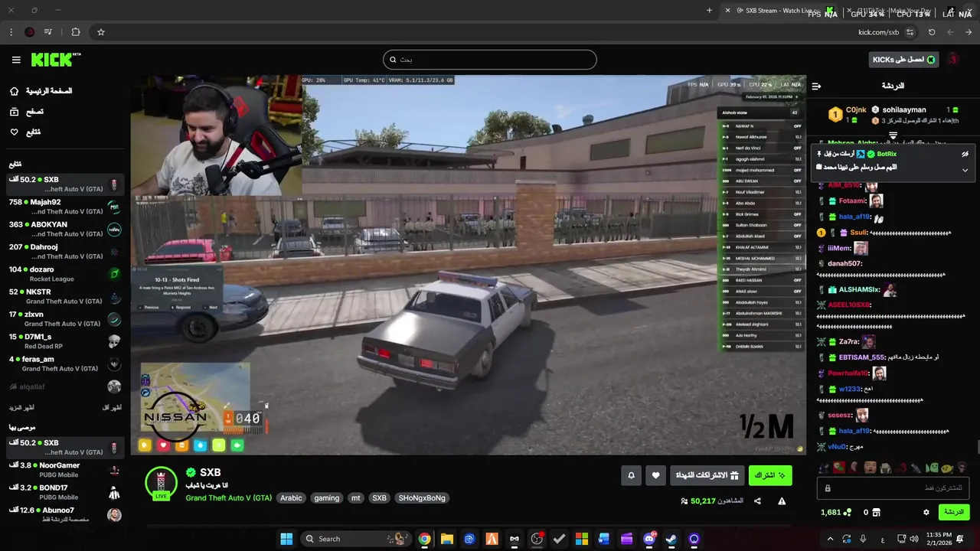
Task: Collapse the chat panel arrow icon
Action: [x=817, y=86]
